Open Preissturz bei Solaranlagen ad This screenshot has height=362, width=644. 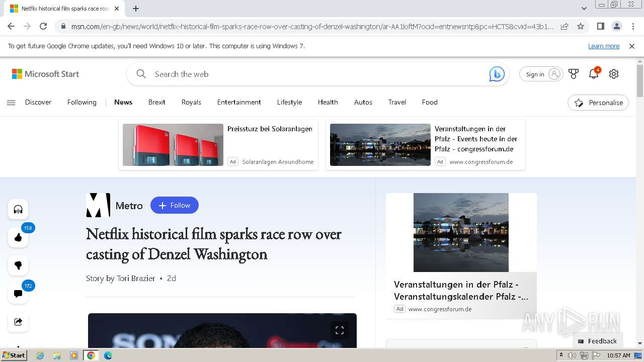[x=270, y=129]
